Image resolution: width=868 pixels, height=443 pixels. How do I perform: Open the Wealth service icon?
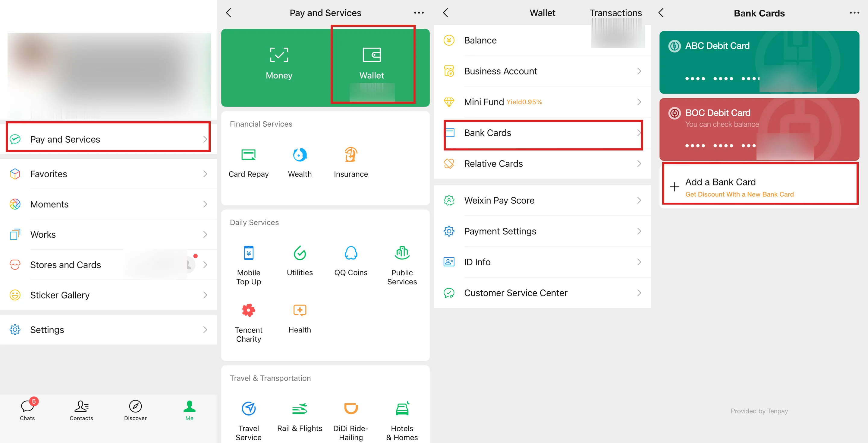click(300, 155)
